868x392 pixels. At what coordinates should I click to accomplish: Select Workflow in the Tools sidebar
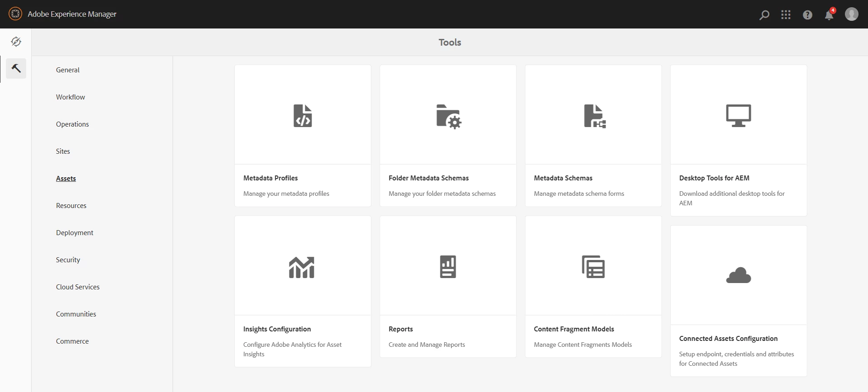tap(71, 97)
